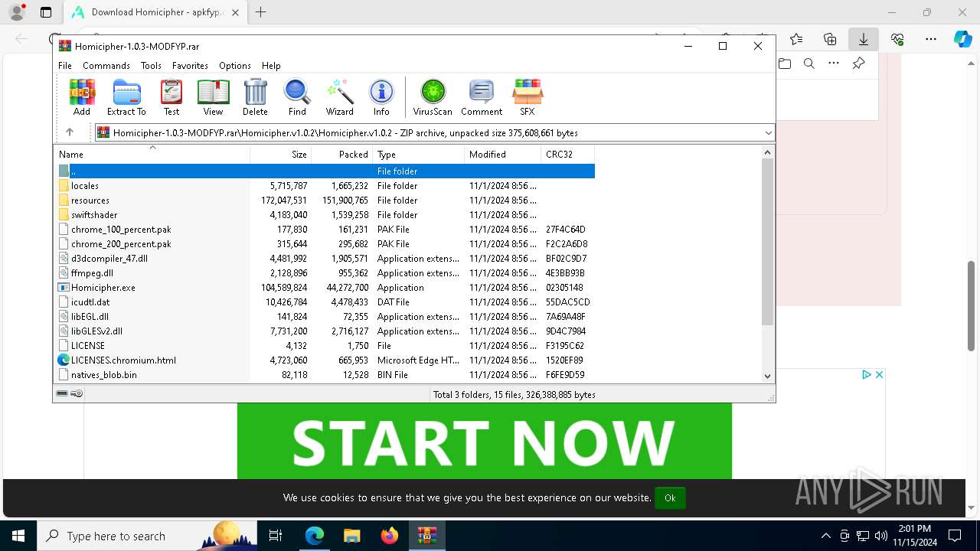Open Edge Downloads icon in browser toolbar
The image size is (980, 551).
863,39
